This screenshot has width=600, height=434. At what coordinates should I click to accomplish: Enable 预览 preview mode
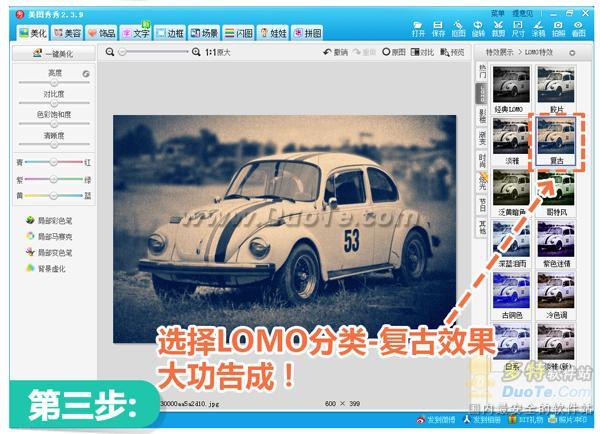tap(452, 52)
